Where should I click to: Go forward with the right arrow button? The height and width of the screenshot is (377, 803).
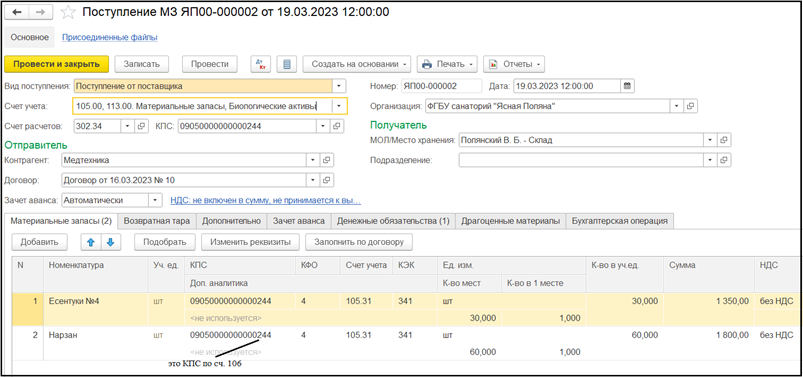click(39, 12)
